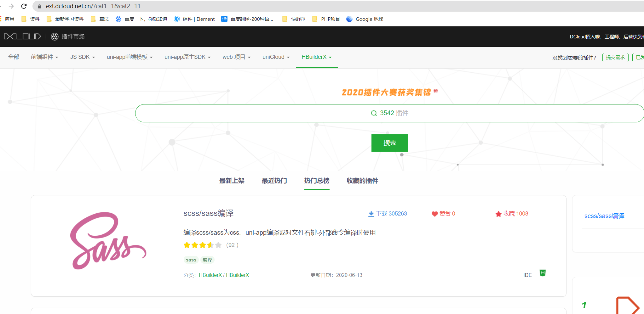Click the 更新日期 2020-06-13 text
This screenshot has height=314, width=644.
pos(336,275)
